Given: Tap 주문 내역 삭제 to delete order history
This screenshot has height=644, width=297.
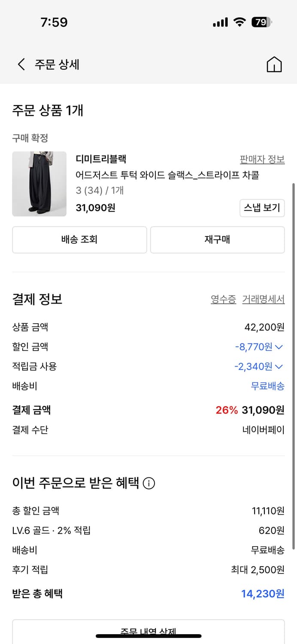Looking at the screenshot, I should 148,631.
